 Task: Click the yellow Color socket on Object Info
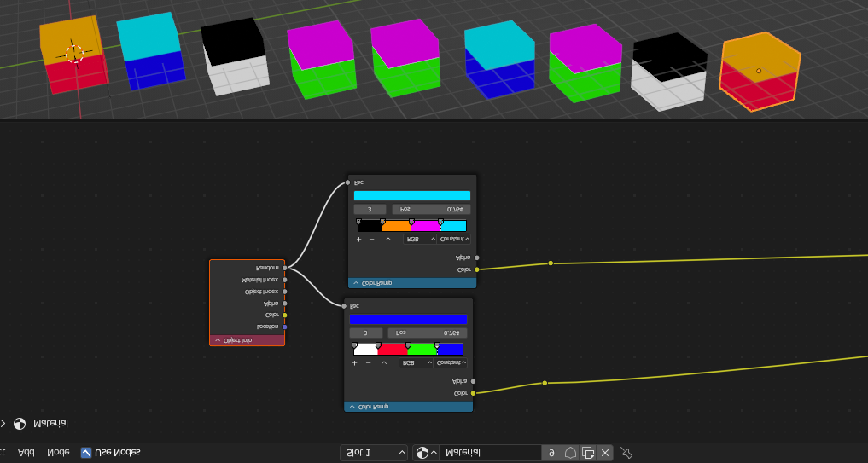[284, 315]
